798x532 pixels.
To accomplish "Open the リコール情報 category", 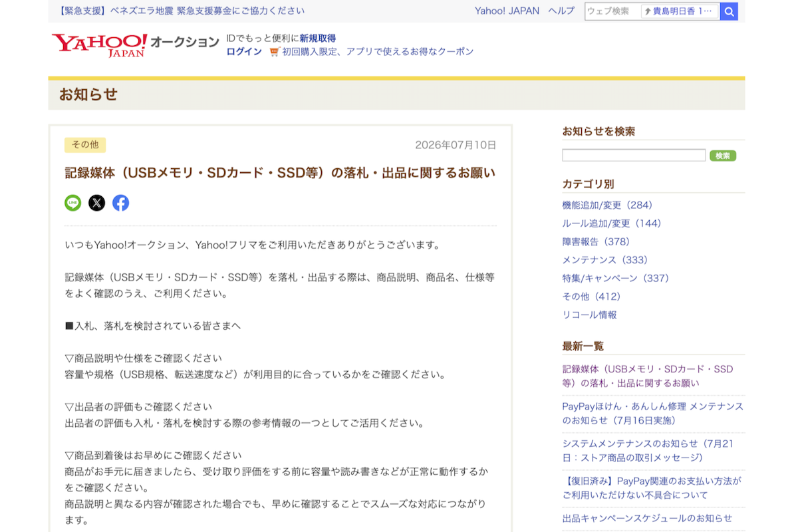I will (589, 315).
